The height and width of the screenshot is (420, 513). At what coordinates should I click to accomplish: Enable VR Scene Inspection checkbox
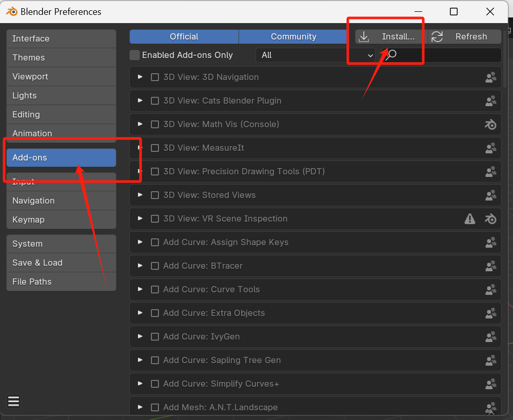coord(155,218)
